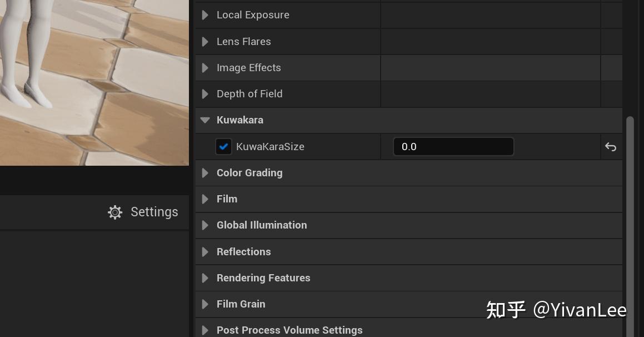Expand the Film Grain section
The height and width of the screenshot is (337, 644).
(x=205, y=304)
